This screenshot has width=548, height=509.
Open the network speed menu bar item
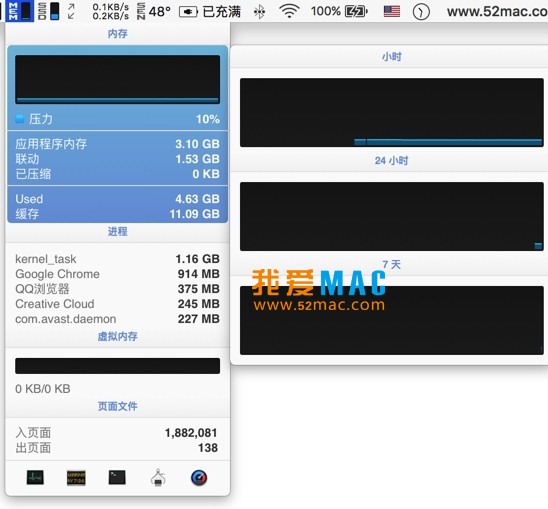click(99, 12)
